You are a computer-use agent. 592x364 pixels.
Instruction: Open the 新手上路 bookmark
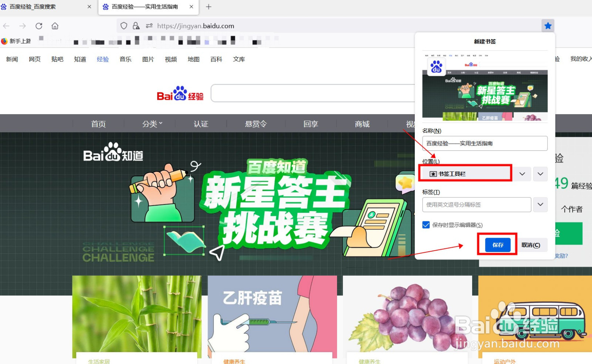coord(16,41)
